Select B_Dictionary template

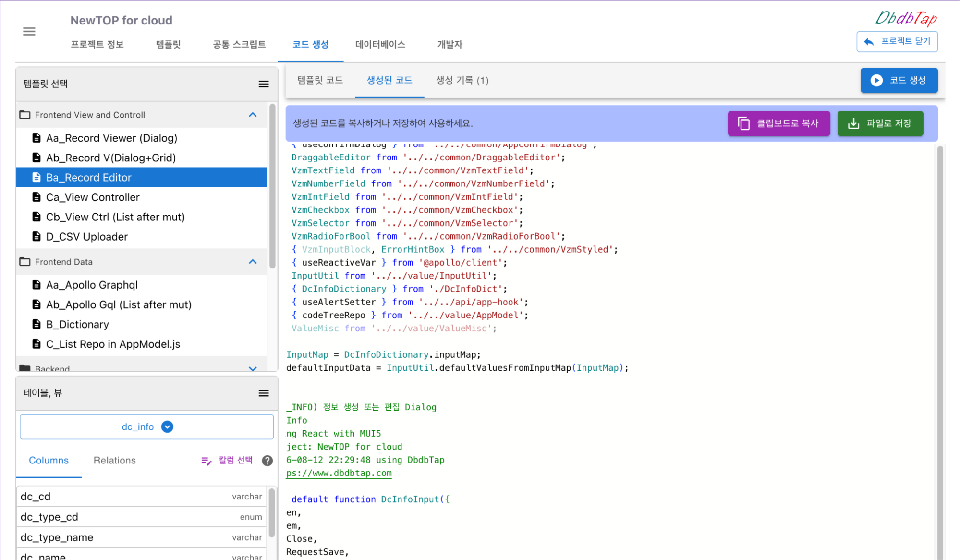tap(141, 325)
